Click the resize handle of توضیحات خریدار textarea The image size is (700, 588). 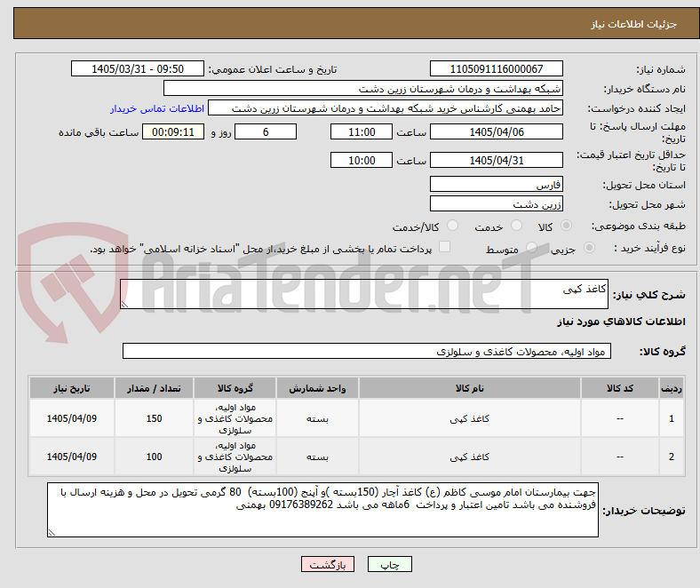[x=52, y=532]
